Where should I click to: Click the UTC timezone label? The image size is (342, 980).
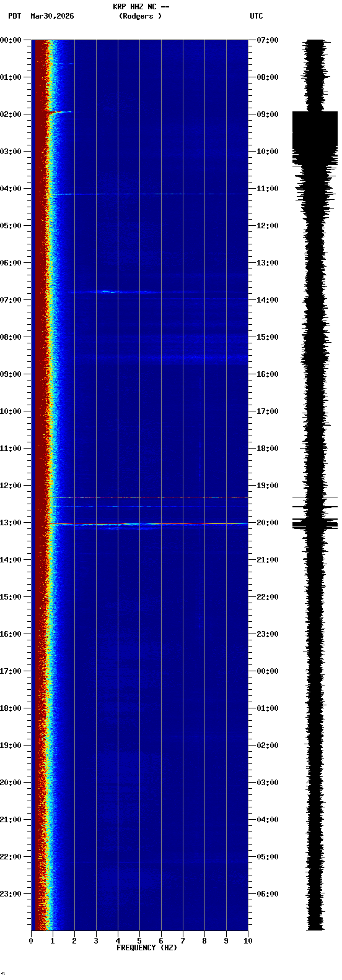click(x=256, y=16)
